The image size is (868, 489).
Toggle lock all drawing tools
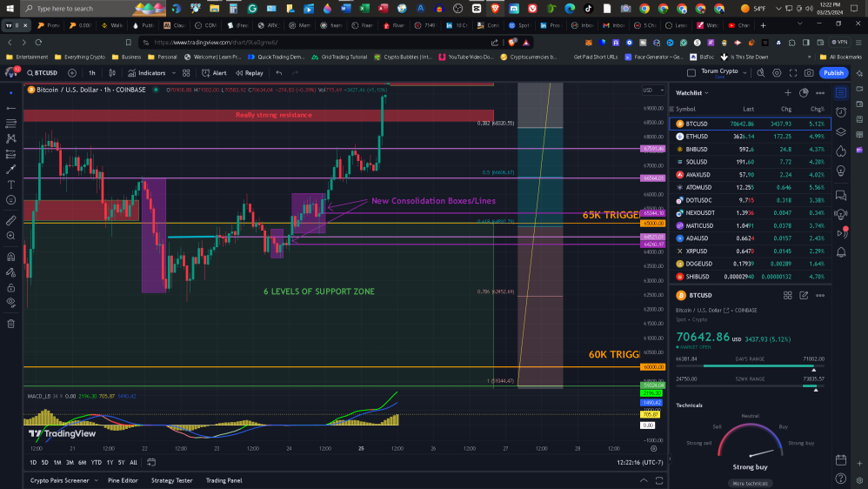10,287
